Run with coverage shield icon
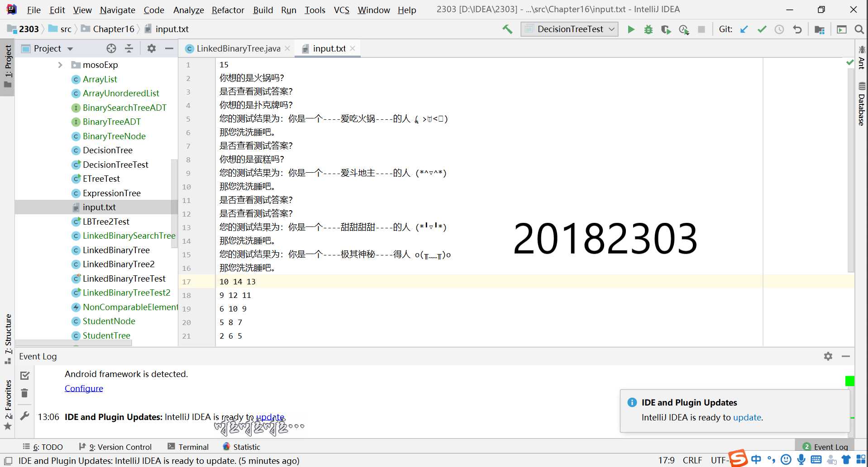 coord(666,29)
